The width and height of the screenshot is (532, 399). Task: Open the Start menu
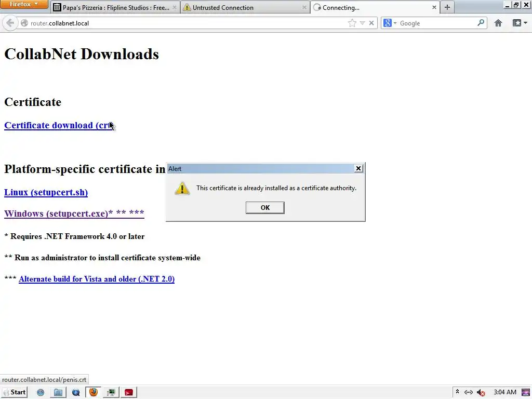pyautogui.click(x=14, y=392)
